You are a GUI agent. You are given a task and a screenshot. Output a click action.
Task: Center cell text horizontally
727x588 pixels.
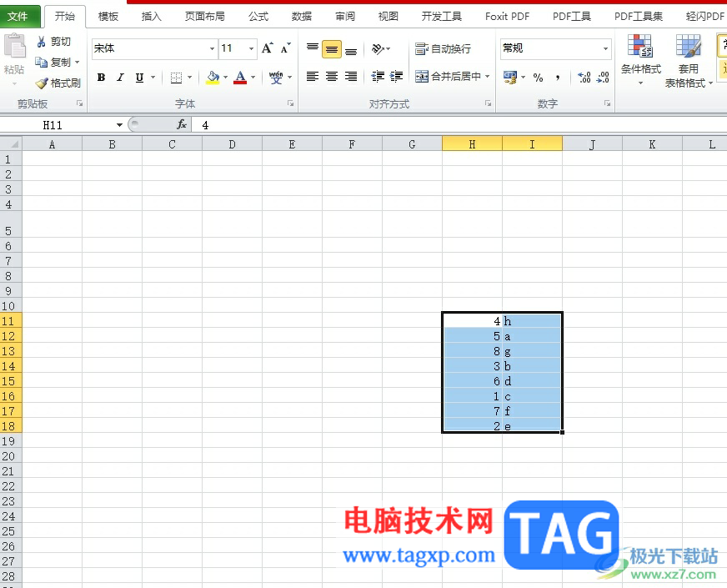pyautogui.click(x=332, y=77)
